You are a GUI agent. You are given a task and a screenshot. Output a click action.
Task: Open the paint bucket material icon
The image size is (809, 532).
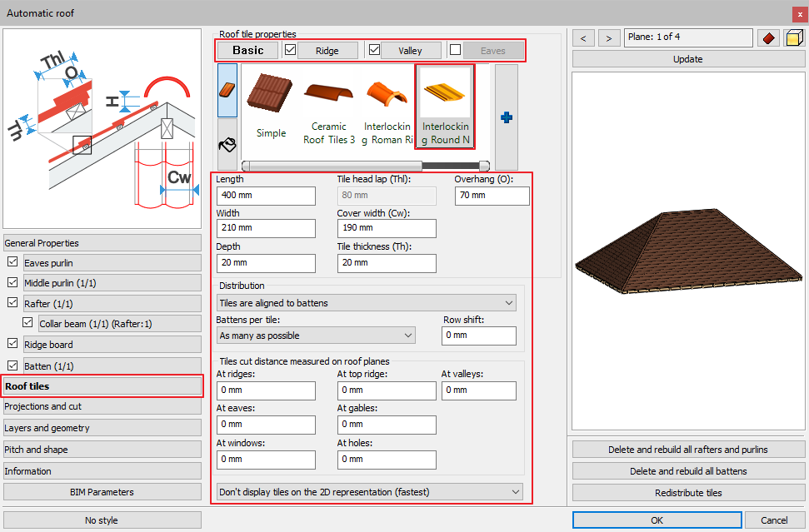(227, 144)
